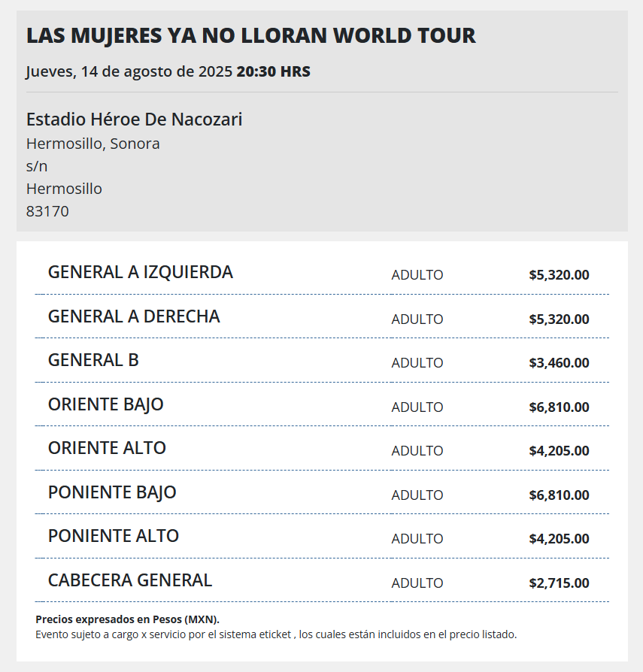Viewport: 643px width, 672px height.
Task: Click the $3,460.00 price for General B
Action: (x=559, y=363)
